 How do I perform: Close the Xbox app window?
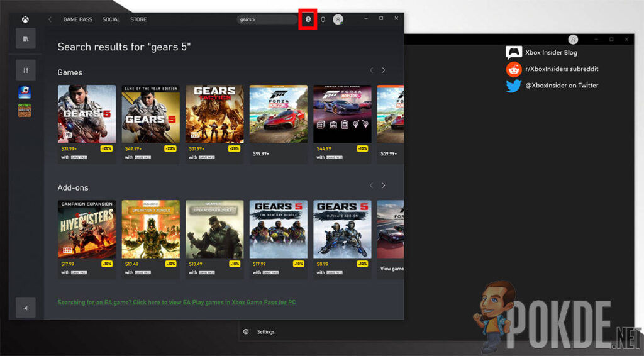(x=396, y=18)
